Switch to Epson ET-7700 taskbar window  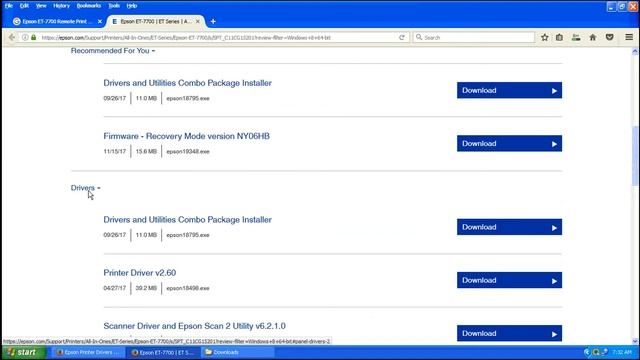[164, 352]
